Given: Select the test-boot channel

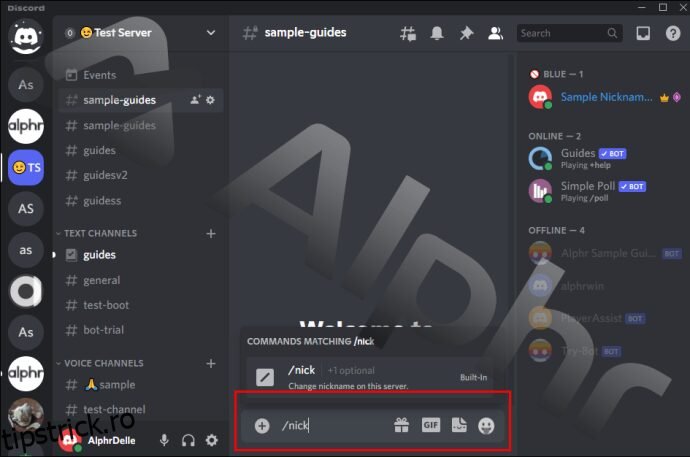Looking at the screenshot, I should 140,305.
